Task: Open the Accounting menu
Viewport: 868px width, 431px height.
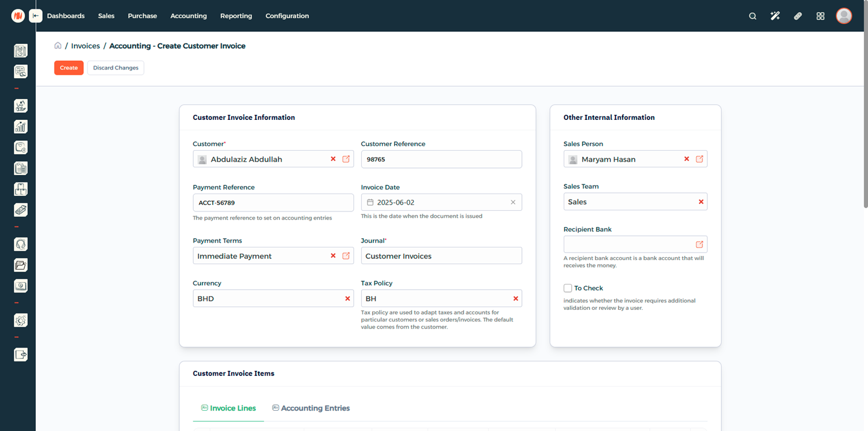Action: click(188, 16)
